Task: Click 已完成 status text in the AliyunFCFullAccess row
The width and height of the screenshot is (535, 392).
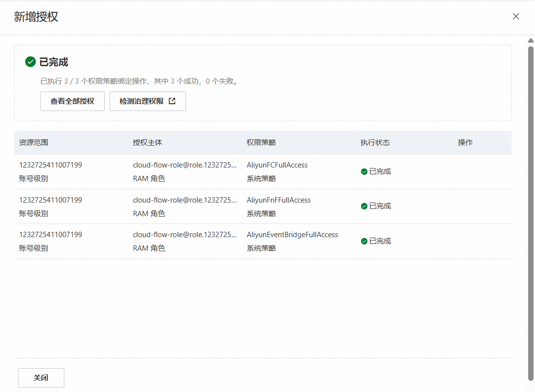Action: tap(380, 171)
